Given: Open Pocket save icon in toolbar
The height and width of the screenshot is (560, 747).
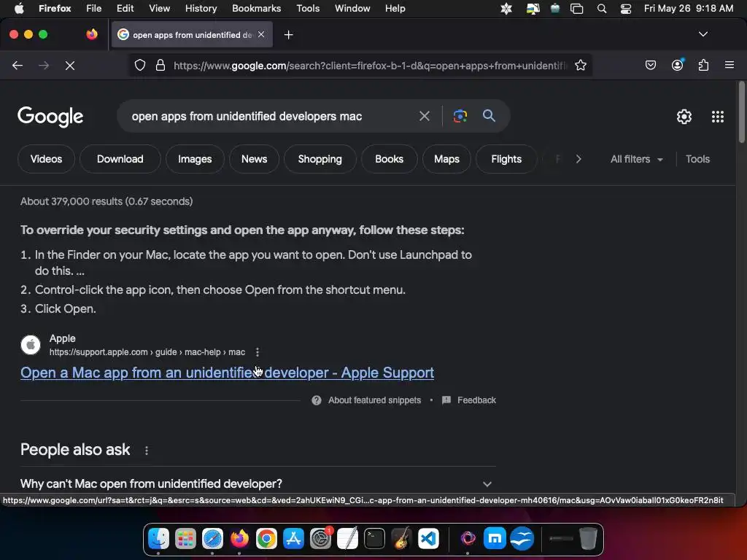Looking at the screenshot, I should pyautogui.click(x=650, y=65).
